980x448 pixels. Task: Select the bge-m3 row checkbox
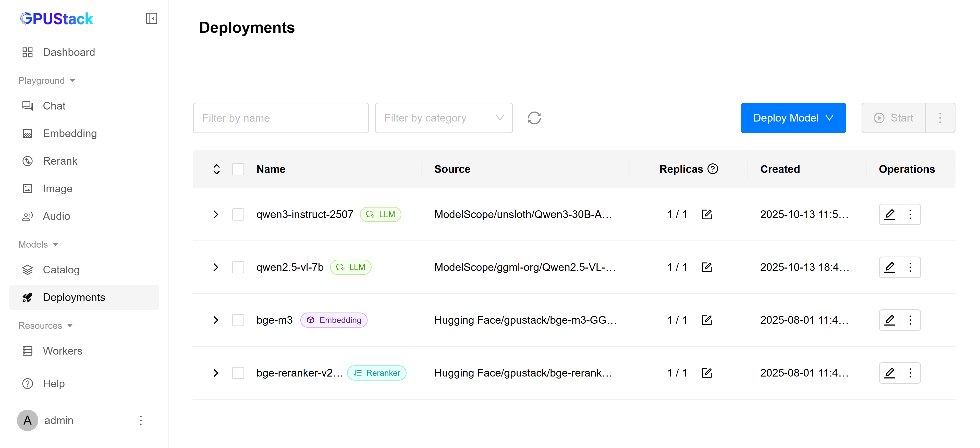coord(238,320)
